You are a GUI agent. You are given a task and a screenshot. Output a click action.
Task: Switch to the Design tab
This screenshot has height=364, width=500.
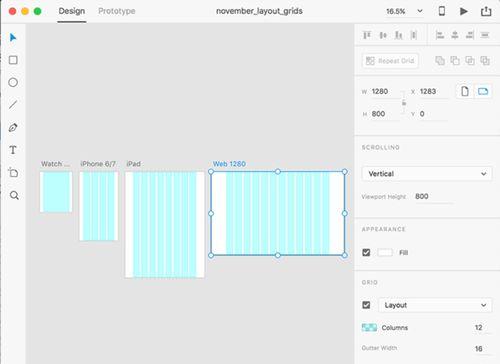pyautogui.click(x=72, y=11)
